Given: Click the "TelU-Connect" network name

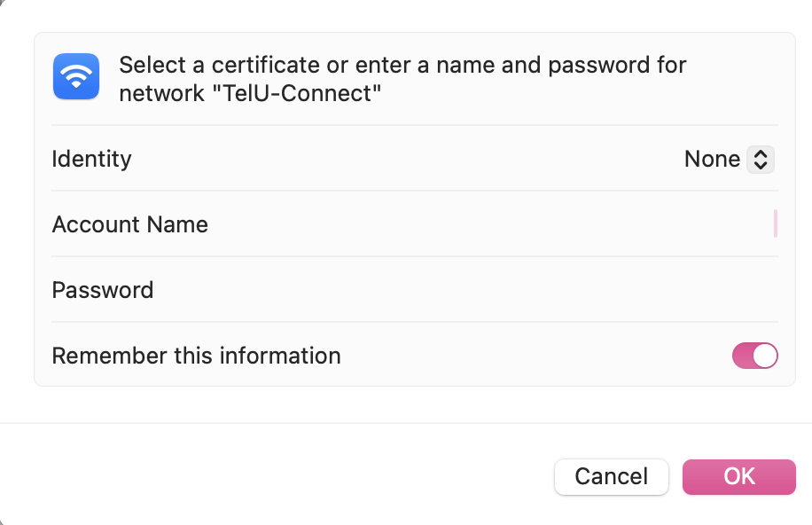Looking at the screenshot, I should (x=299, y=93).
